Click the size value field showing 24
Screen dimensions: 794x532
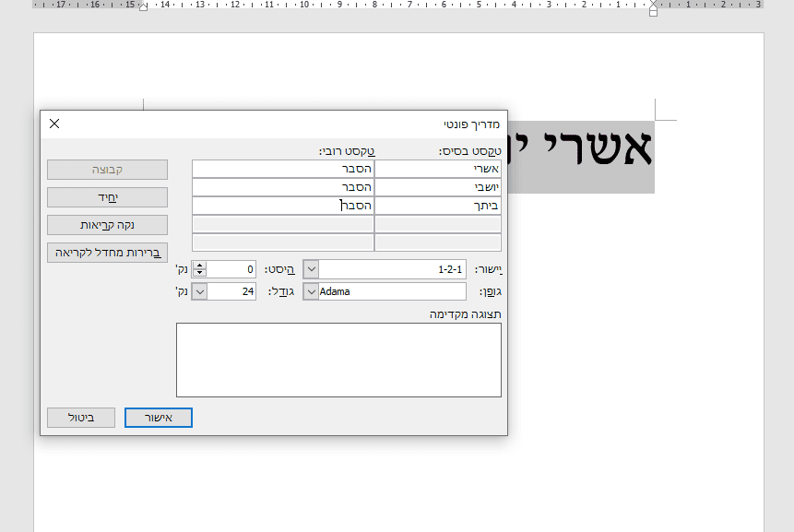click(231, 291)
